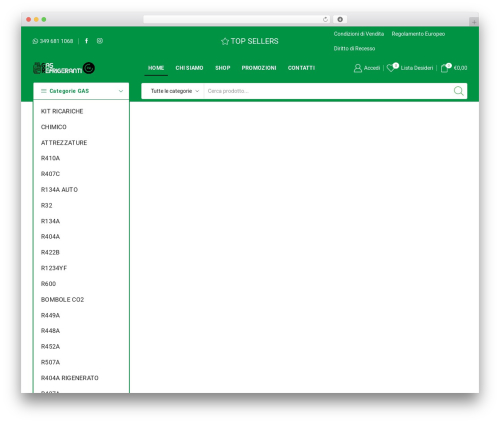Open Condizioni di Vendita link
The width and height of the screenshot is (500, 423).
click(x=359, y=34)
